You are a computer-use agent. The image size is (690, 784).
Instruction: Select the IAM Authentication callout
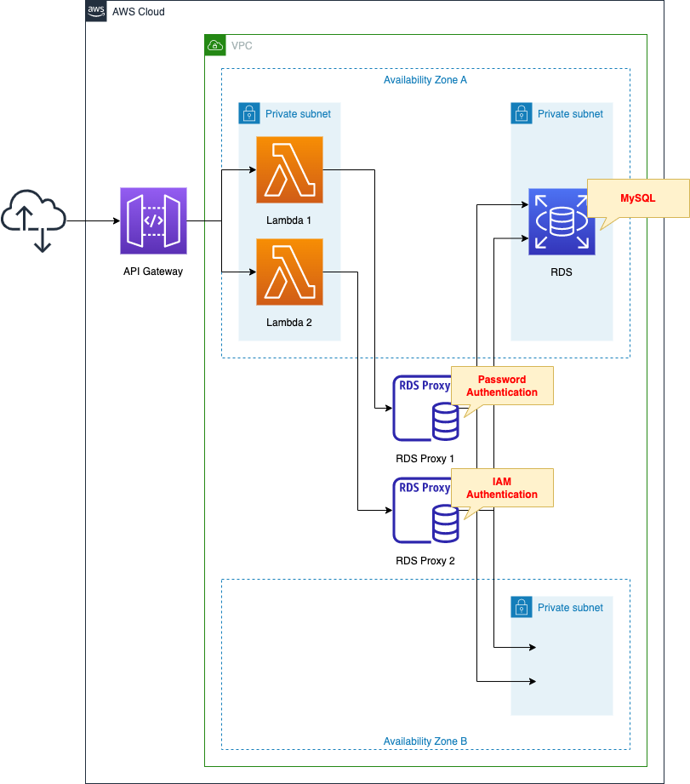[502, 488]
